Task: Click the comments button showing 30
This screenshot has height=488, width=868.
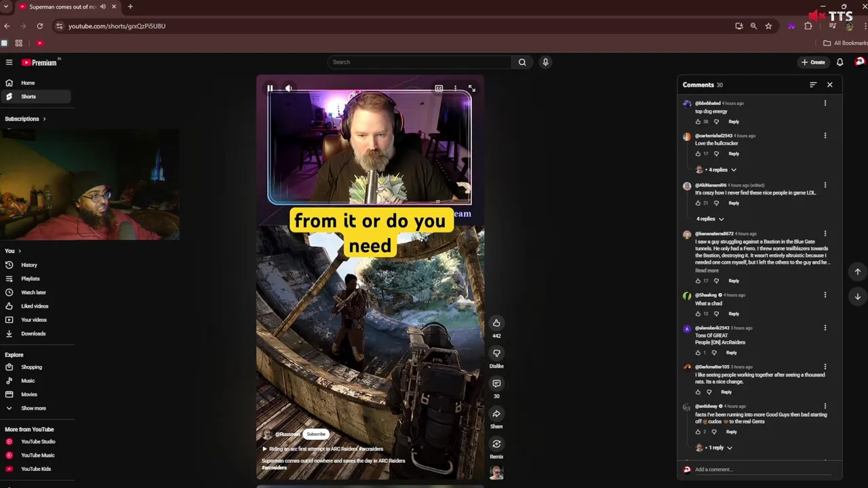Action: pos(496,384)
